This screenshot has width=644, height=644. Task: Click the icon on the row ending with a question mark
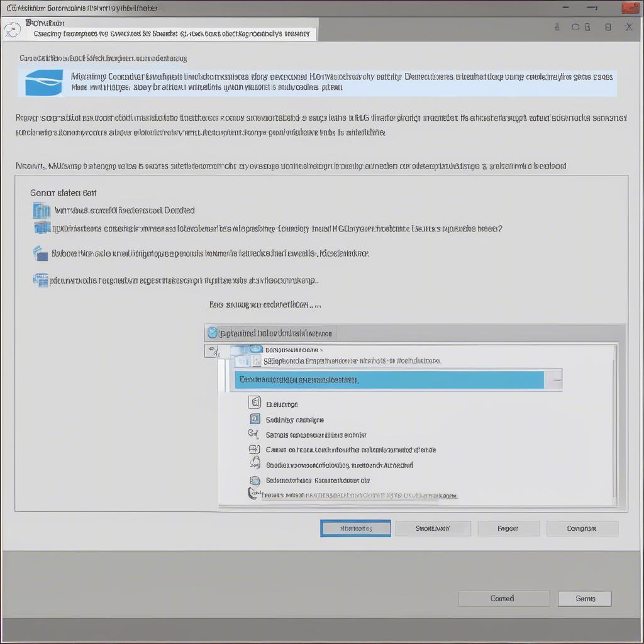[42, 228]
